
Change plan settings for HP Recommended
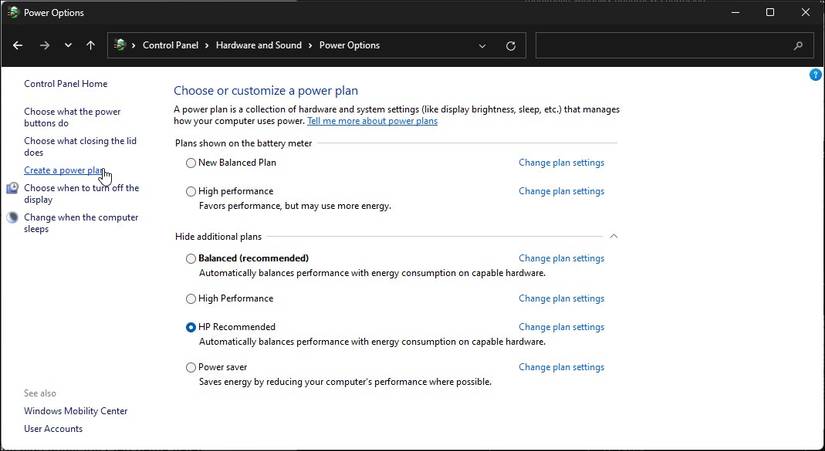click(561, 327)
